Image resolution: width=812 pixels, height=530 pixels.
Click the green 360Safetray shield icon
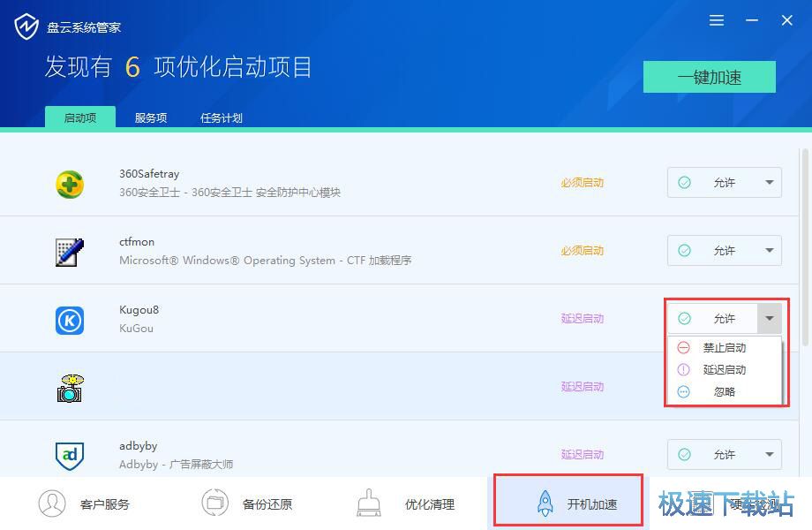(x=70, y=182)
